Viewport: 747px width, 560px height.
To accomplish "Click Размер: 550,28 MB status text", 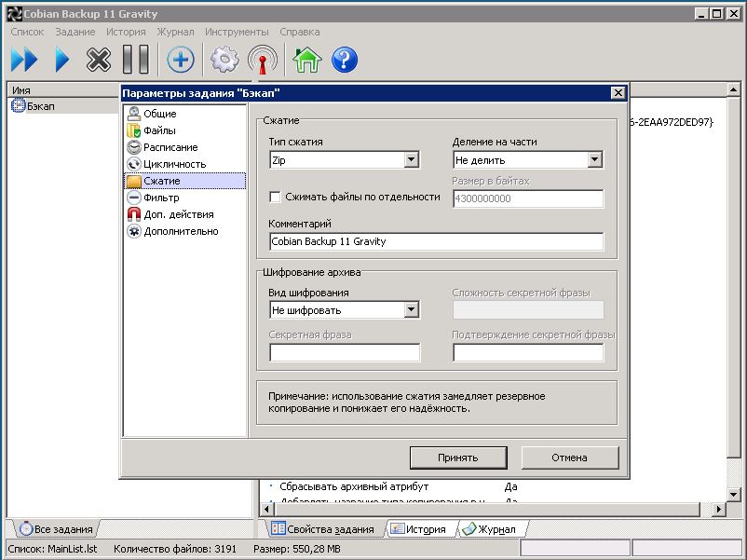I will tap(297, 549).
